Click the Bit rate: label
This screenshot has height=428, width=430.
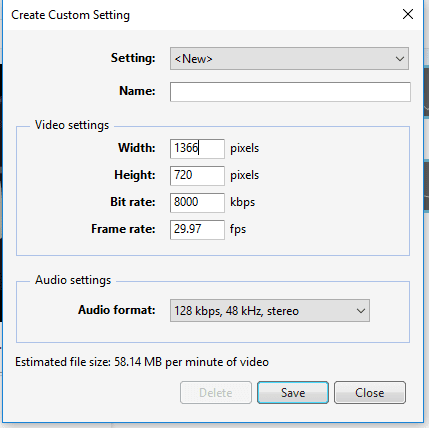coord(133,202)
